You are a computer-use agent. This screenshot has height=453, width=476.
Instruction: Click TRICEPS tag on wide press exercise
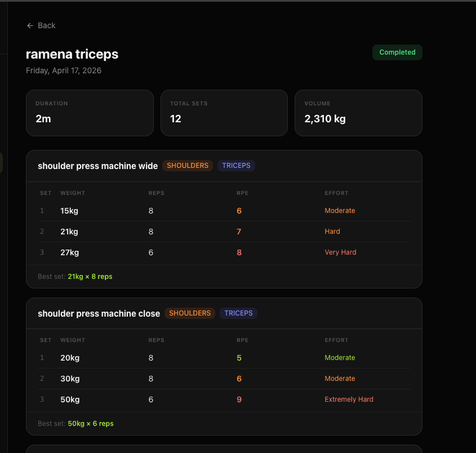(x=237, y=166)
